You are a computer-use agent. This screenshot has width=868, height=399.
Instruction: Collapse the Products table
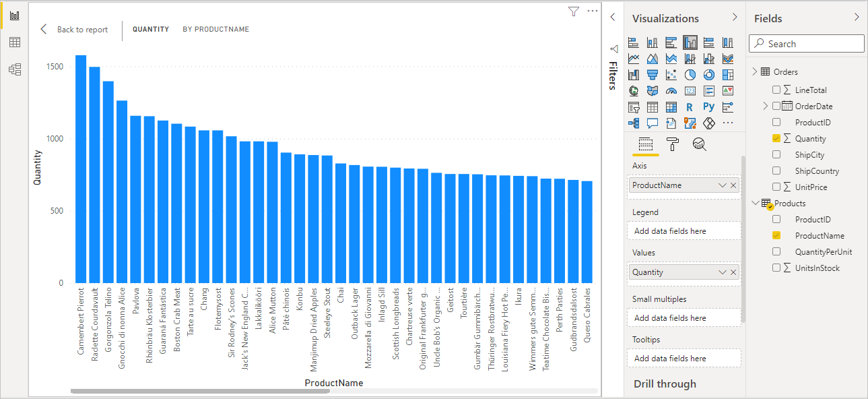(x=754, y=203)
